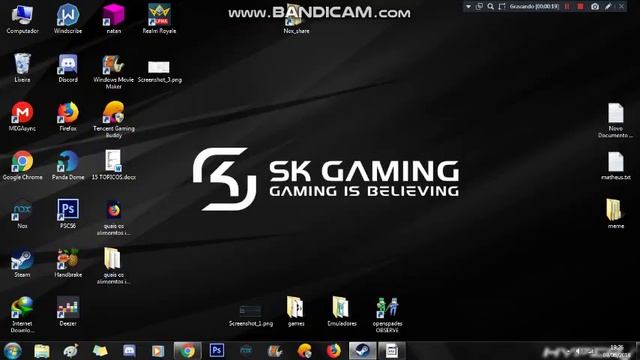Select the quais os alimentos Firefox HTML file
The image size is (640, 360).
coord(113,218)
